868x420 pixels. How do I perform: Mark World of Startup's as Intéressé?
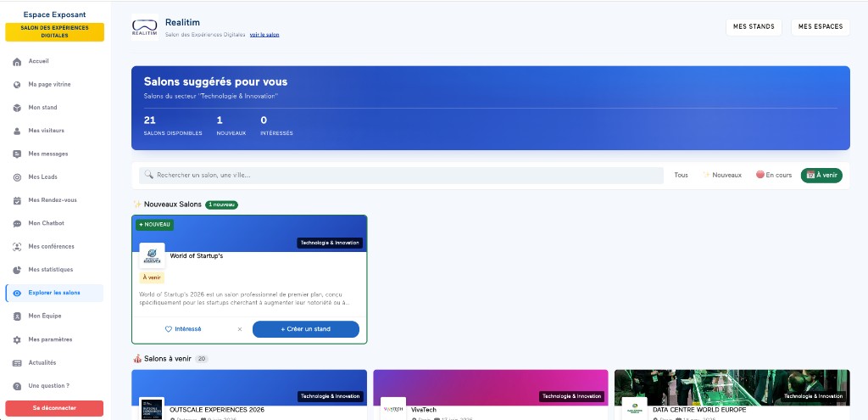pyautogui.click(x=183, y=329)
